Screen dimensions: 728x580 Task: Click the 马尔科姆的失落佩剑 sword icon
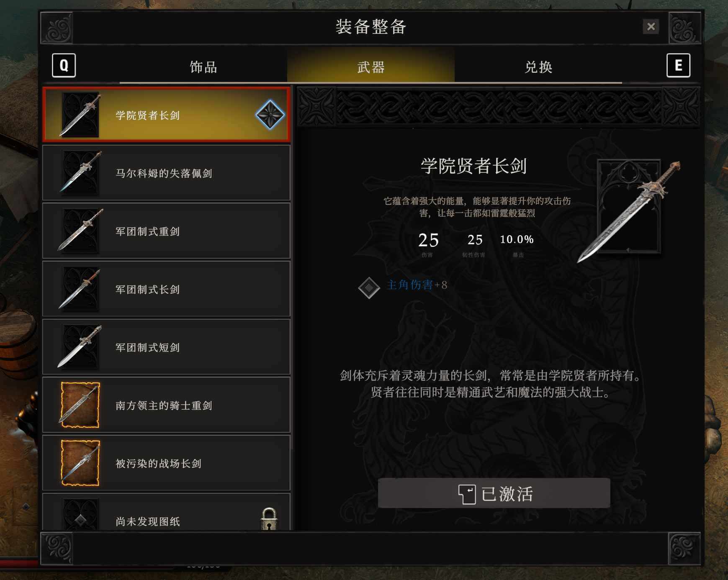[x=80, y=173]
